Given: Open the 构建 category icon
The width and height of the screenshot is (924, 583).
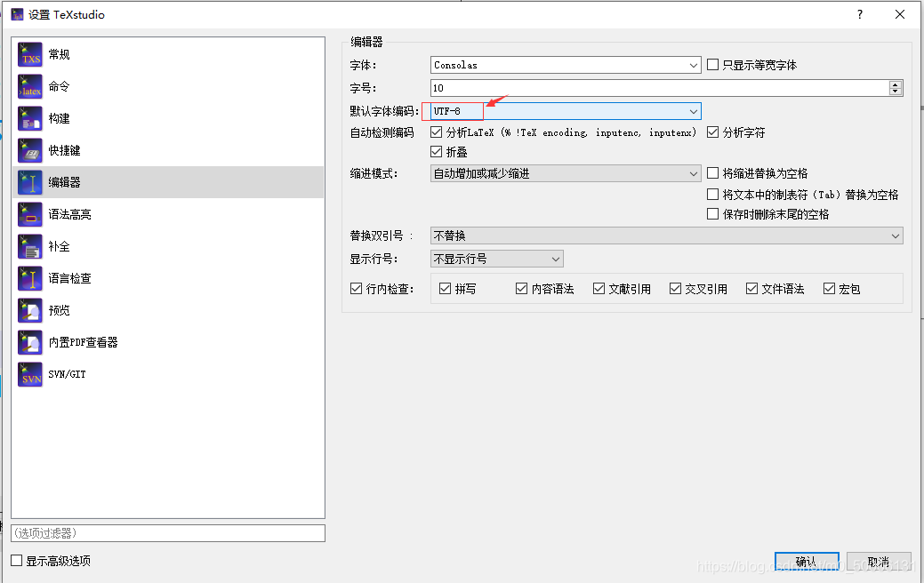Looking at the screenshot, I should [30, 118].
